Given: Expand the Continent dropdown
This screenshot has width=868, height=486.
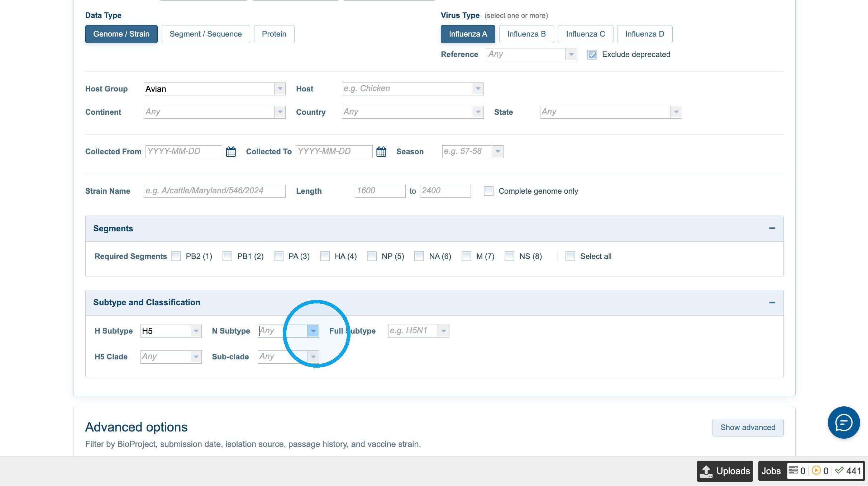Looking at the screenshot, I should click(x=280, y=112).
